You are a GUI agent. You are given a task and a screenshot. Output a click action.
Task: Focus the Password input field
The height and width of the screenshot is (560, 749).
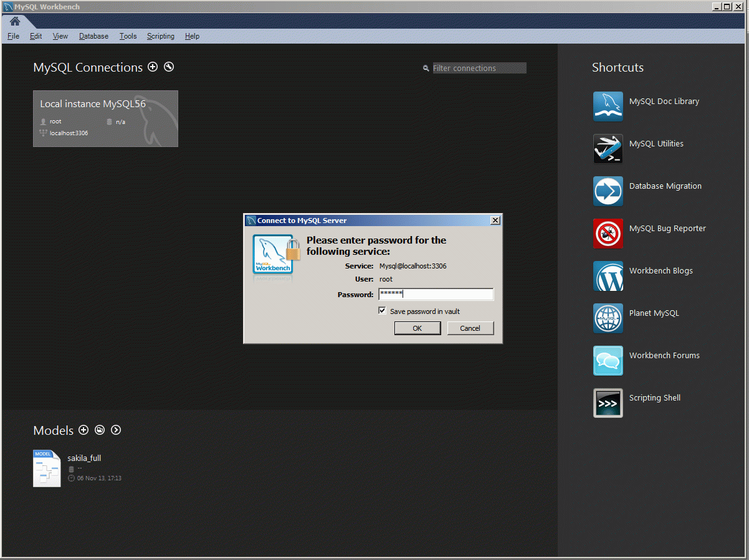pos(436,294)
